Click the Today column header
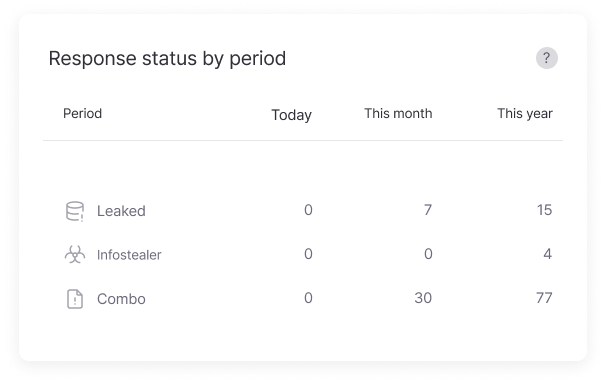 point(291,115)
